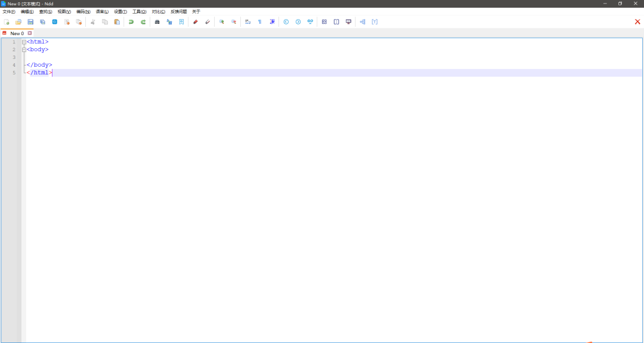This screenshot has width=644, height=343.
Task: Open the 查找(S) menu
Action: coord(45,12)
